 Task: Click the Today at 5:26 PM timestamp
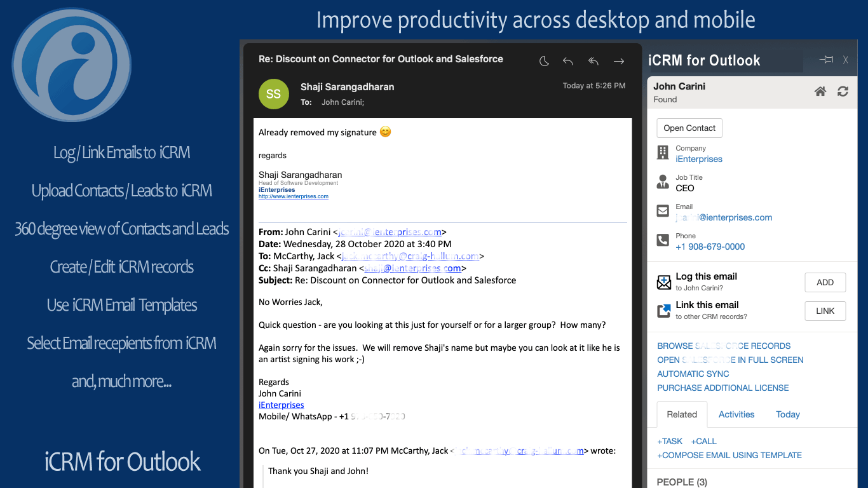[x=594, y=86]
